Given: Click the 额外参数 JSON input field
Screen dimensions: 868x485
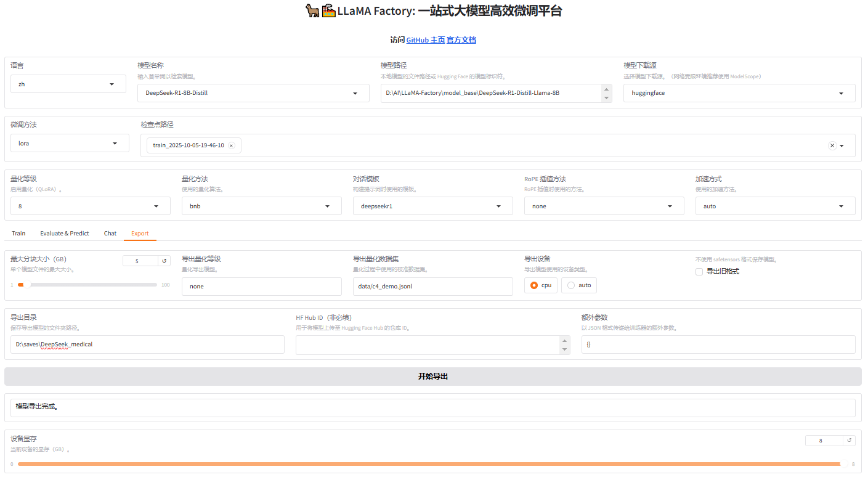Looking at the screenshot, I should [x=718, y=344].
